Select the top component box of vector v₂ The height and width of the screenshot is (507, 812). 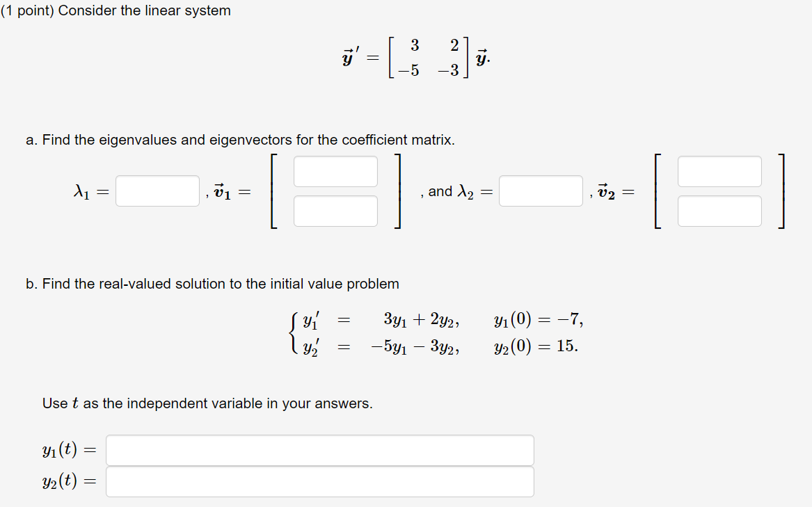click(720, 170)
